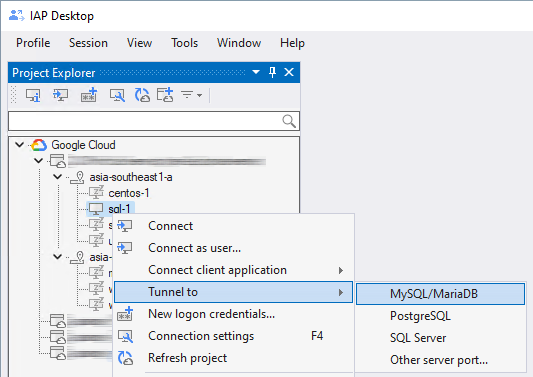Image resolution: width=533 pixels, height=377 pixels.
Task: Click the asia-southeast1-a location pin icon
Action: 78,177
